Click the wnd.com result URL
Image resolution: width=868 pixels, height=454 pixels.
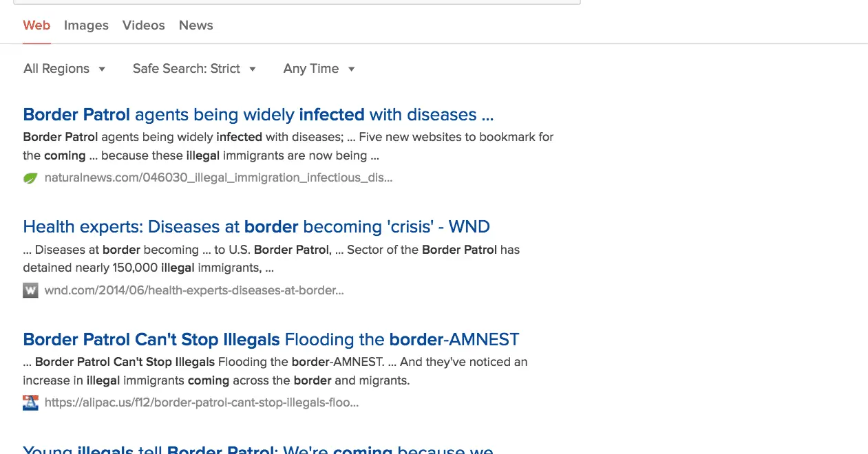pos(193,290)
